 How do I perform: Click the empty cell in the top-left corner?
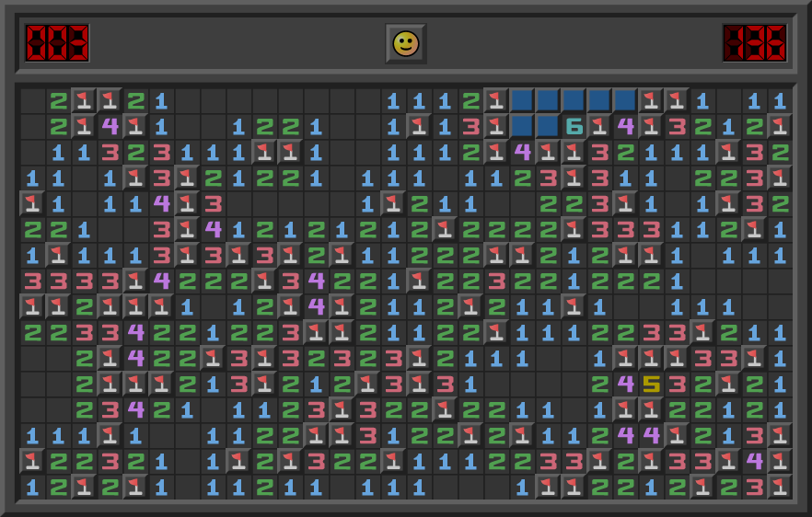pos(32,100)
